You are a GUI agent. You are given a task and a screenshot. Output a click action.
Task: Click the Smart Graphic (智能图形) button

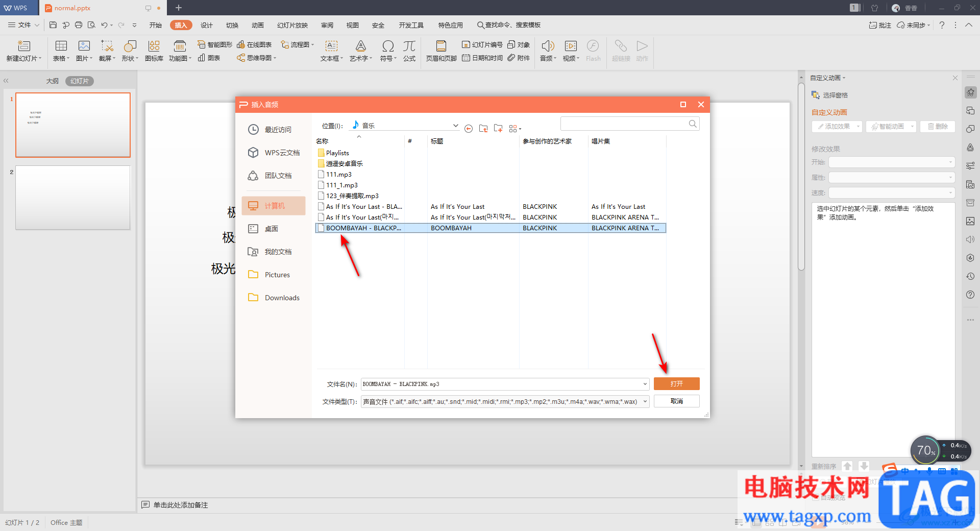pos(215,45)
